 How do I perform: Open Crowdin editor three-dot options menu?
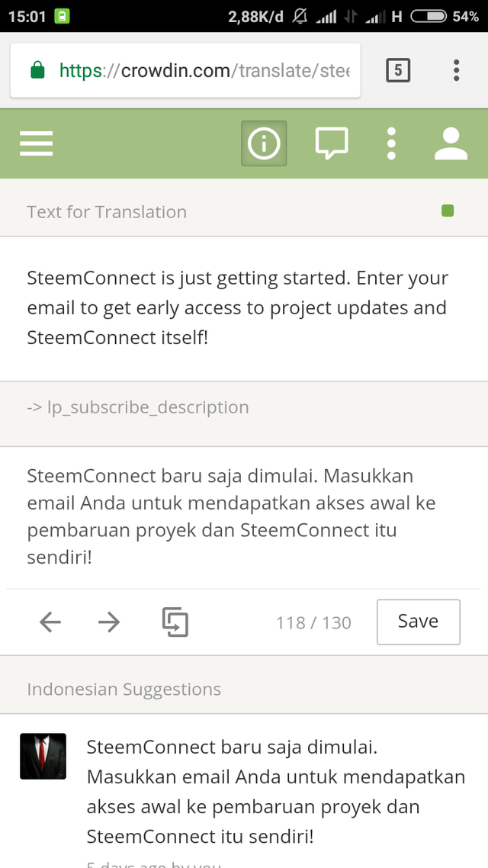coord(391,143)
